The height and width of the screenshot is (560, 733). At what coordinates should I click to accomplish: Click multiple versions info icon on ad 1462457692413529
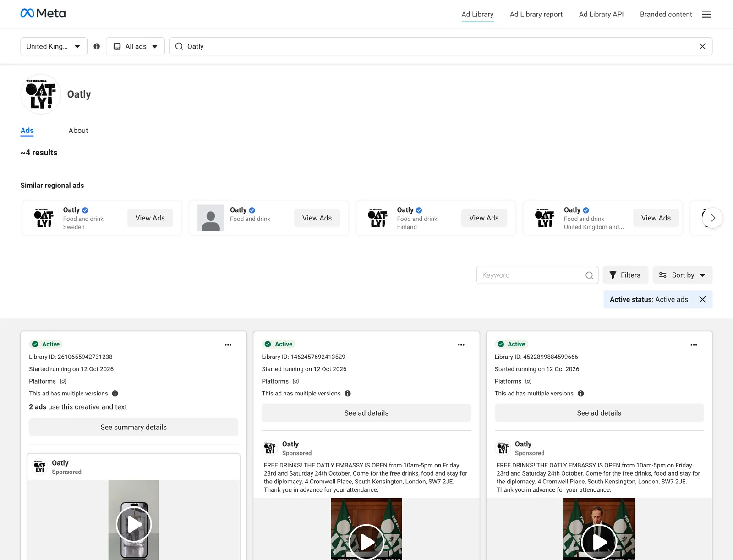point(348,394)
